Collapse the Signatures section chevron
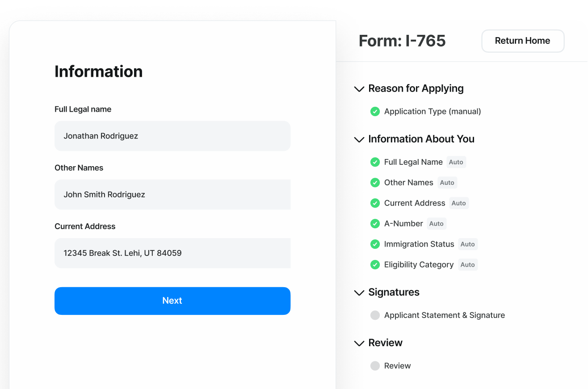 point(359,293)
